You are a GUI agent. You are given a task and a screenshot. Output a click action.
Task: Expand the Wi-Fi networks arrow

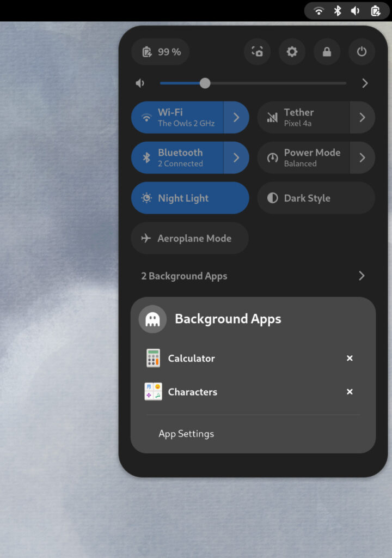coord(236,117)
